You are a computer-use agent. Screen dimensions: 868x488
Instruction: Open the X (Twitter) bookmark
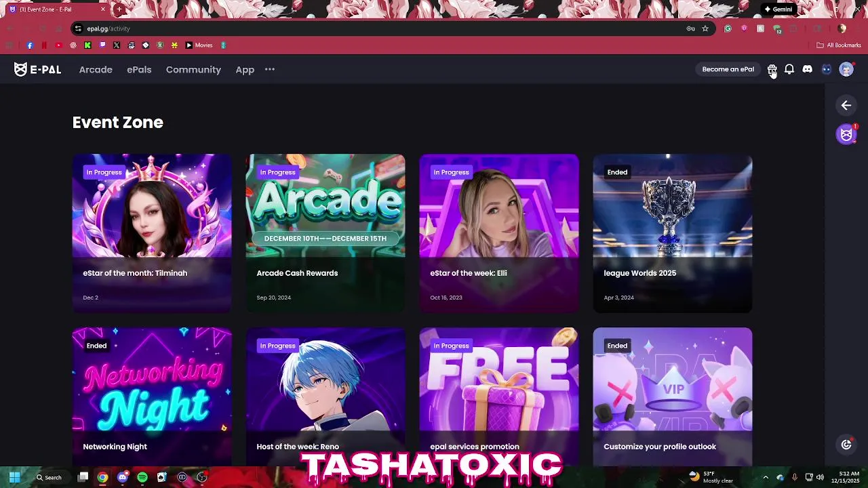[117, 45]
